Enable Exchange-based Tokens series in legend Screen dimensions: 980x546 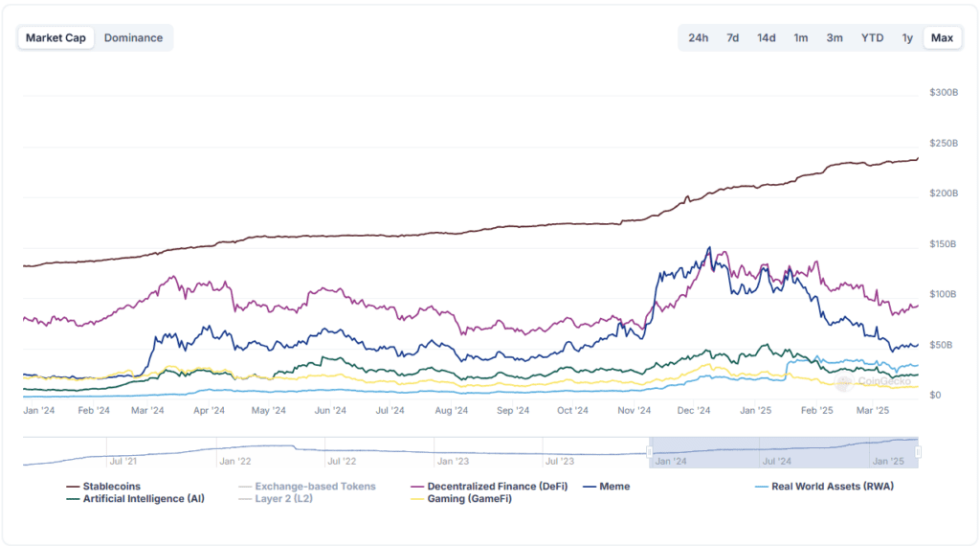click(315, 487)
